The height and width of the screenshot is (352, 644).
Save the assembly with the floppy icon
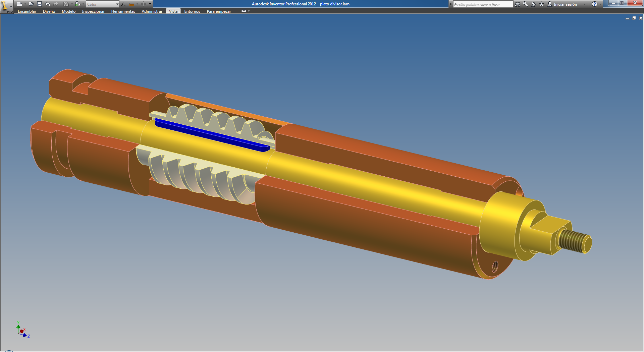coord(39,4)
